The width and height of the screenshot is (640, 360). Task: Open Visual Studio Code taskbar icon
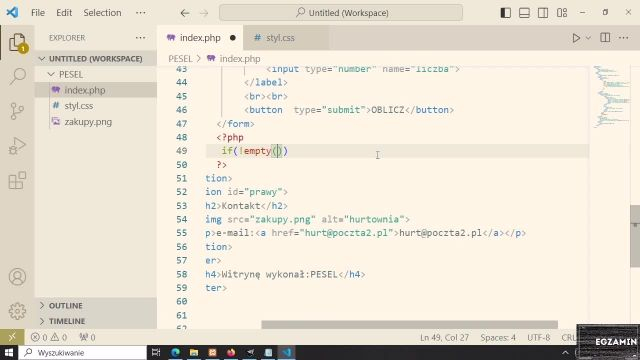(287, 353)
